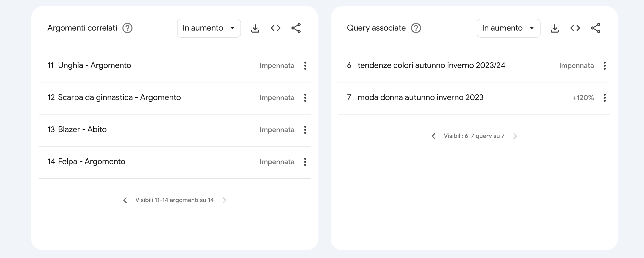Image resolution: width=644 pixels, height=258 pixels.
Task: Go to previous page of query
Action: [434, 136]
